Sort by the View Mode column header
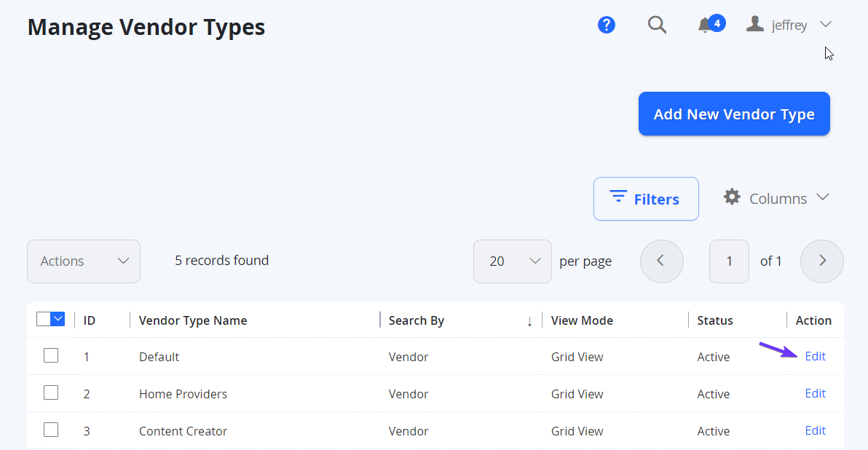Screen dimensions: 868x450 click(x=582, y=320)
